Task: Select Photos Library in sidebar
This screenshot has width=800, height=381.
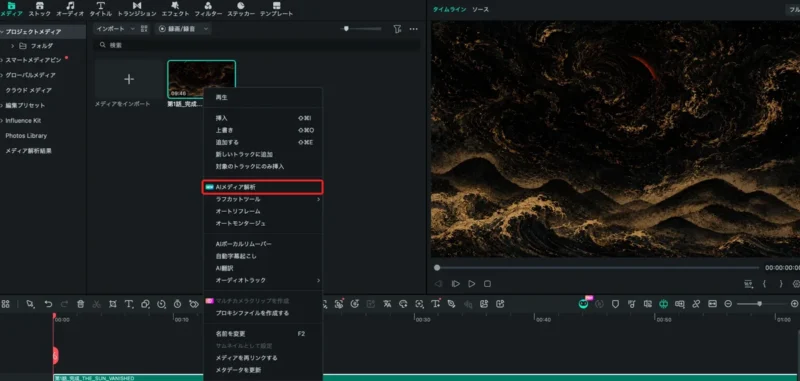Action: 26,136
